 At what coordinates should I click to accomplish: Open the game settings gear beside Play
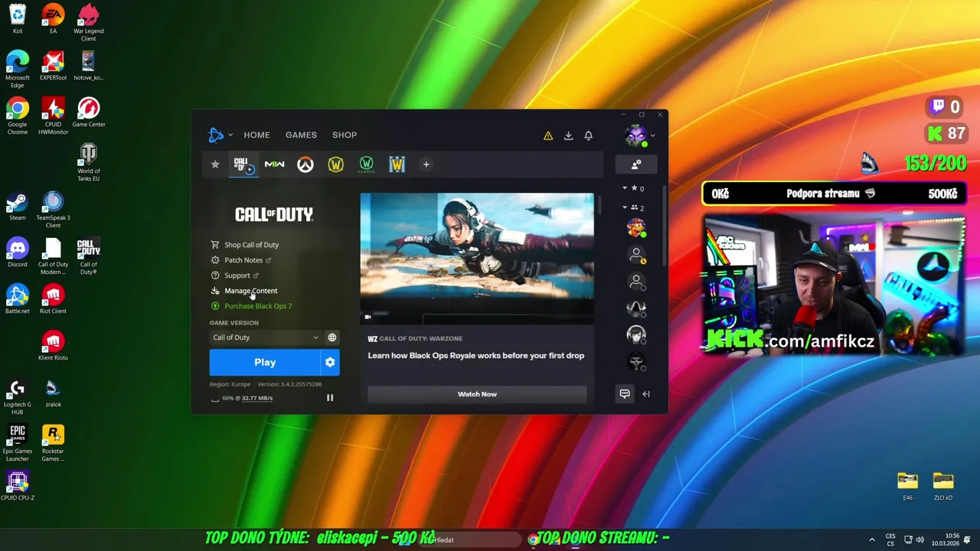(330, 363)
